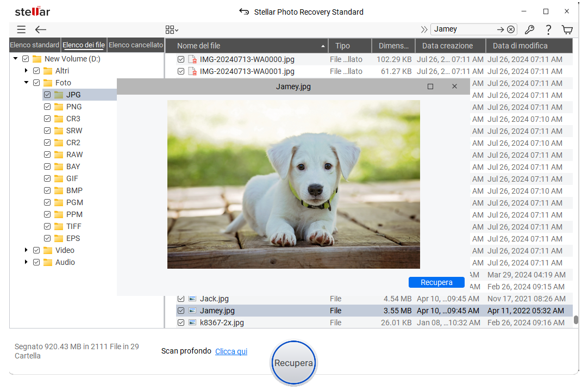Expand the Altri folder
This screenshot has height=390, width=588.
pyautogui.click(x=26, y=71)
